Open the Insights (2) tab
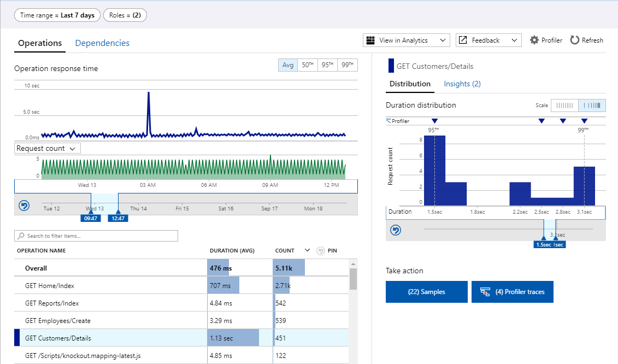Viewport: 618px width, 364px height. [x=462, y=84]
